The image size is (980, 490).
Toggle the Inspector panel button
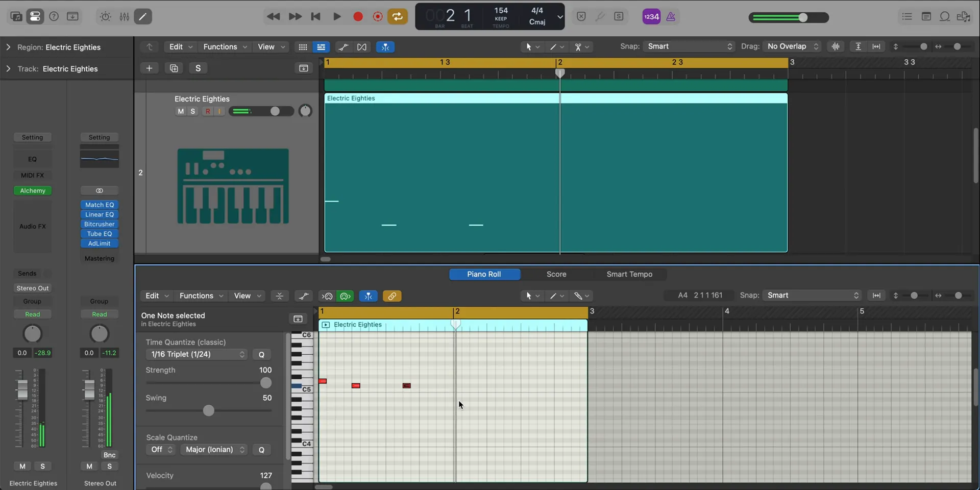pos(35,16)
